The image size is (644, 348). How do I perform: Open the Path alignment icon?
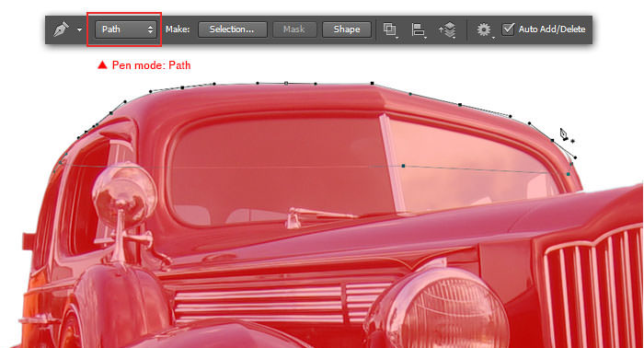418,30
